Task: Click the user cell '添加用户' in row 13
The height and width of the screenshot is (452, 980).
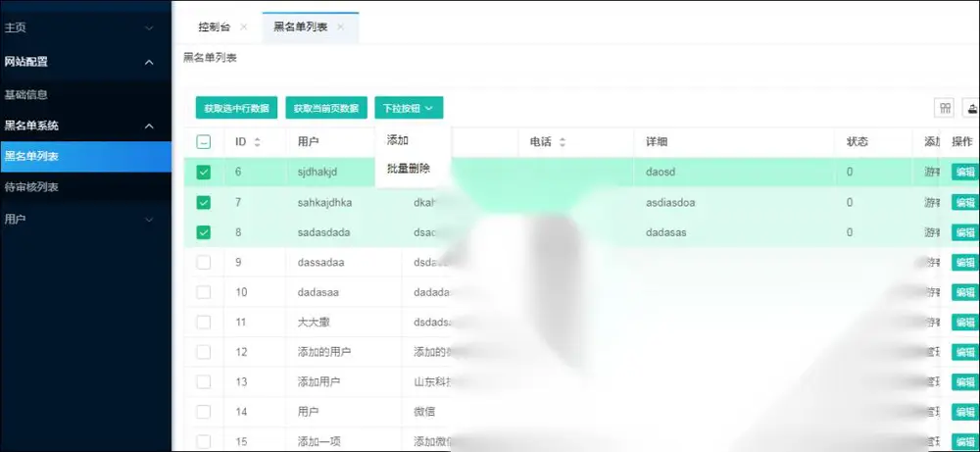Action: tap(318, 381)
